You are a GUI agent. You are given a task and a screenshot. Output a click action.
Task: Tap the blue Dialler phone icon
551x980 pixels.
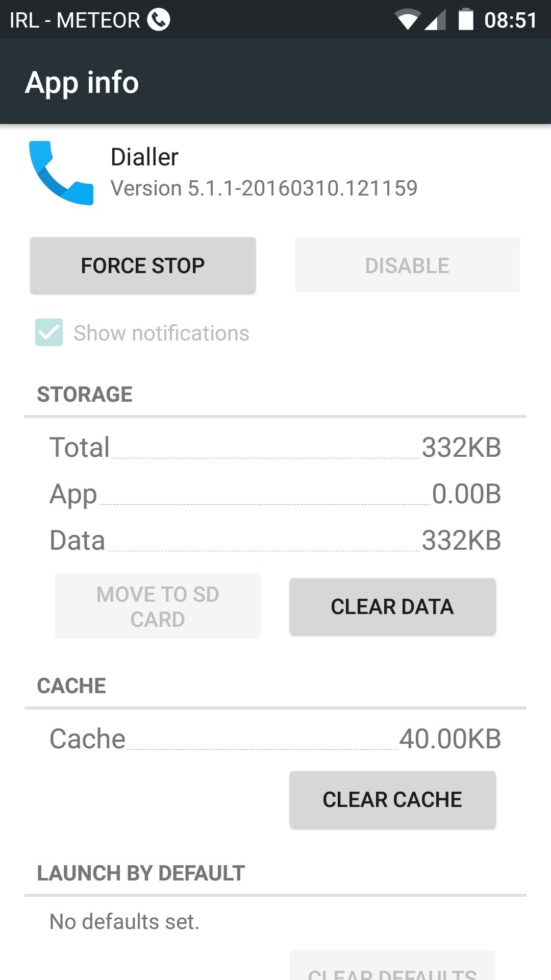pyautogui.click(x=61, y=173)
